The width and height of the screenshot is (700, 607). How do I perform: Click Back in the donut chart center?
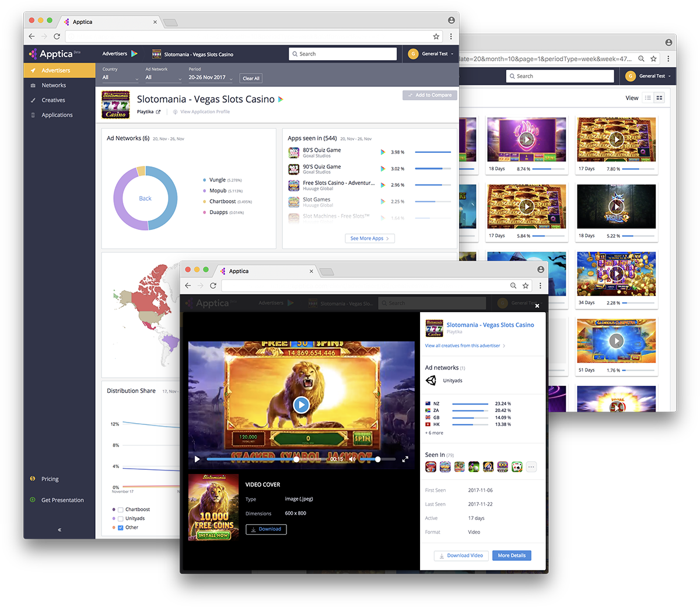tap(145, 198)
